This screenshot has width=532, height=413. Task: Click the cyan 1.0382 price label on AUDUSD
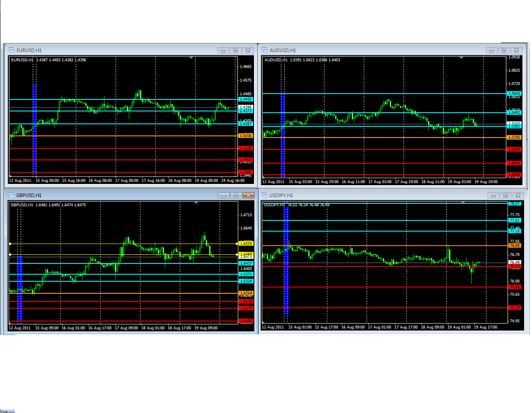(x=514, y=126)
